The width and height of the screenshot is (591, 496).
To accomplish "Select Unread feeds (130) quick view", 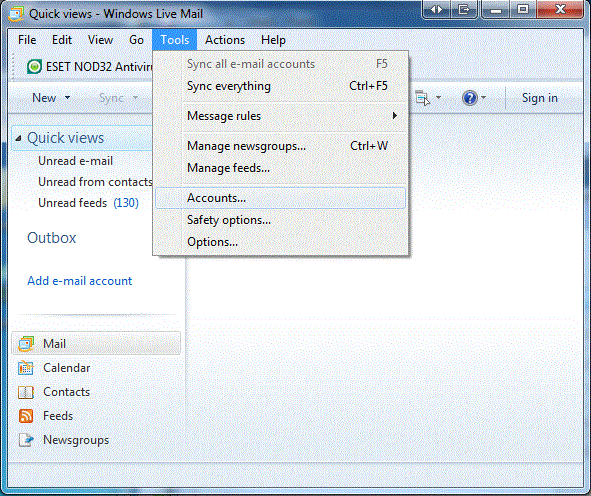I will pyautogui.click(x=89, y=203).
